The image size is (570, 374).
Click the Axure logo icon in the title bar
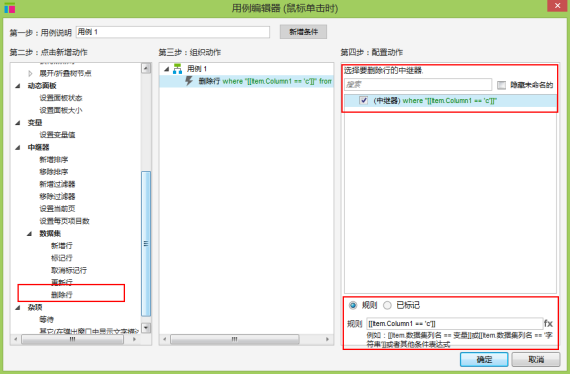pos(10,8)
